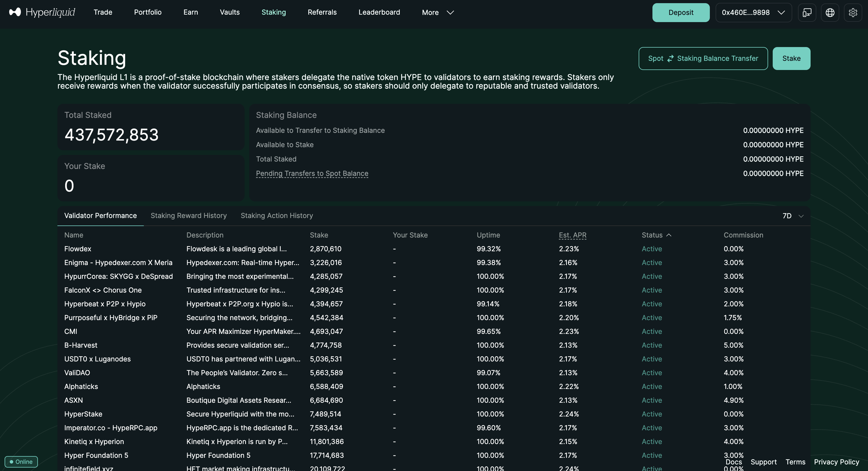Click the Spot Staking Balance Transfer button
Image resolution: width=868 pixels, height=471 pixels.
(x=703, y=58)
